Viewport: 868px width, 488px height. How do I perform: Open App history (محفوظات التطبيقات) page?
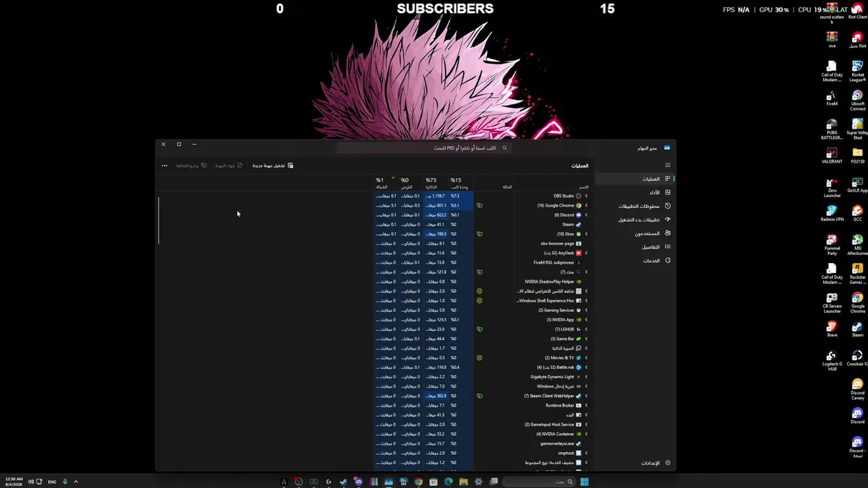pos(634,206)
